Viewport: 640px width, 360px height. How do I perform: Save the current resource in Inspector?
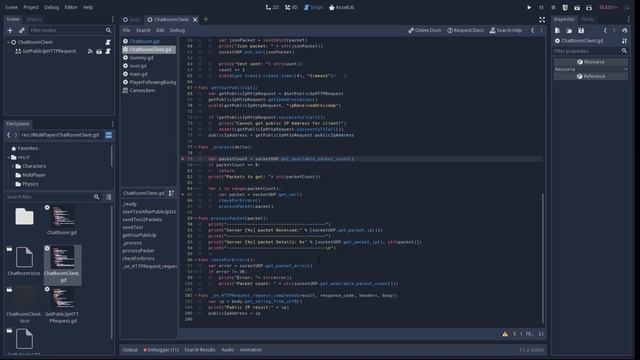[581, 31]
